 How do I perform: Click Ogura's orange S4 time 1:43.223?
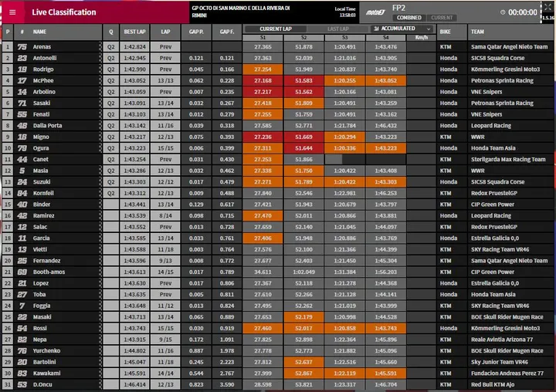[x=386, y=148]
